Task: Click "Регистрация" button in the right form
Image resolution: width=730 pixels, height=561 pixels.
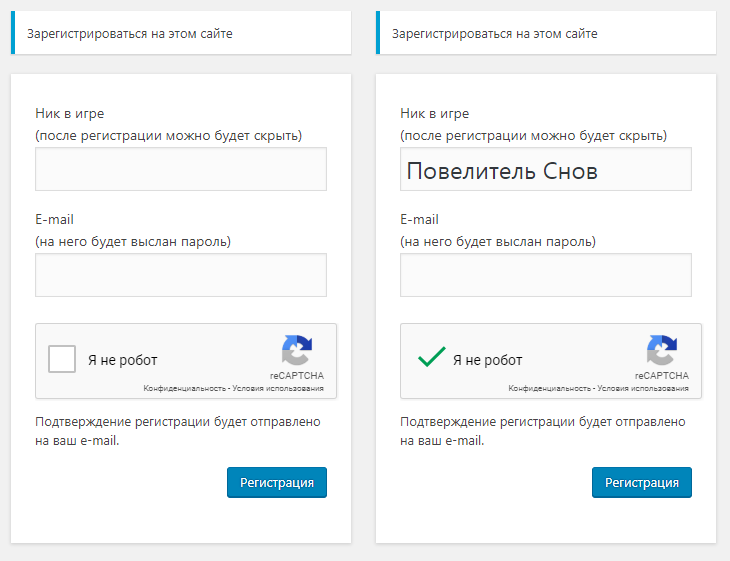Action: pos(642,482)
